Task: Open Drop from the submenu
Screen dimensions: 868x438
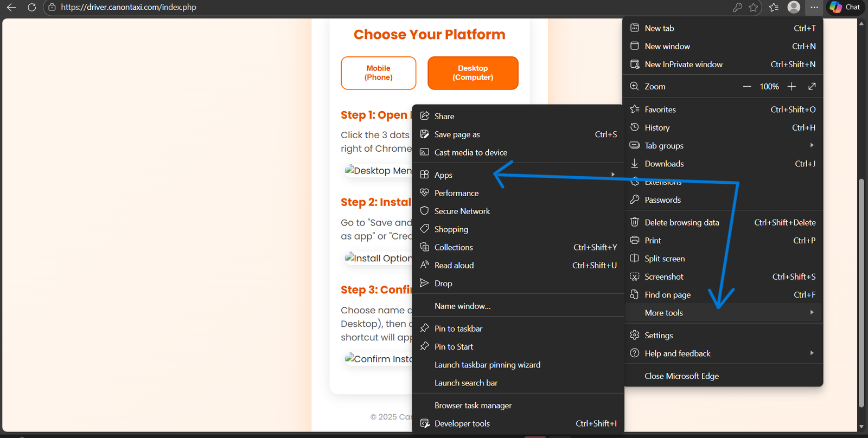Action: 518,284
